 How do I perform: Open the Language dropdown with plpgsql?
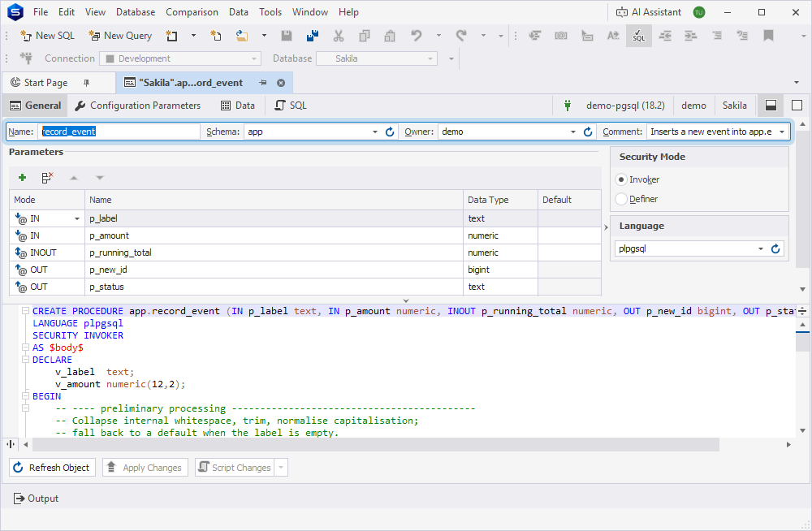point(761,248)
